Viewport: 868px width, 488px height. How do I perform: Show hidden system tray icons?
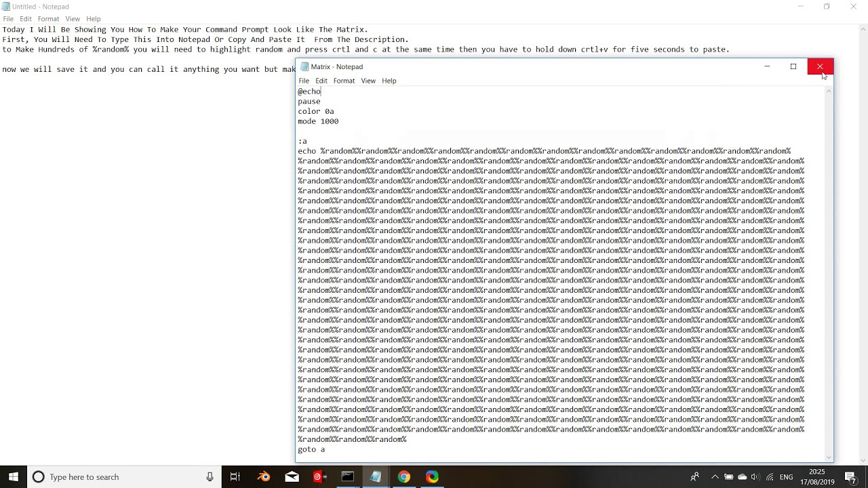tap(715, 476)
